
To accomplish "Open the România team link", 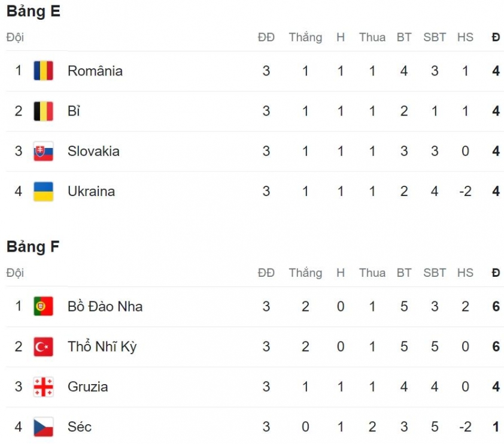I will pyautogui.click(x=95, y=71).
